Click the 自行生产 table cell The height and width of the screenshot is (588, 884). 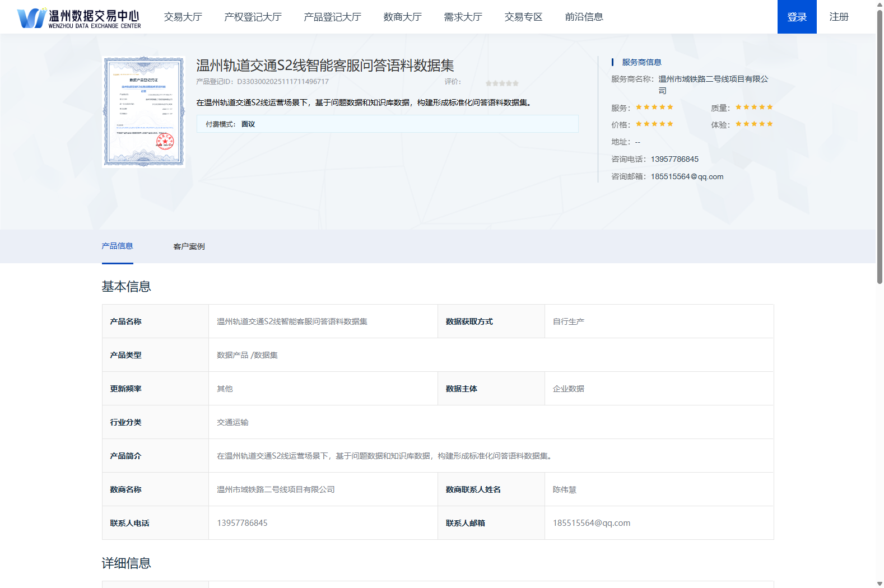pos(659,321)
